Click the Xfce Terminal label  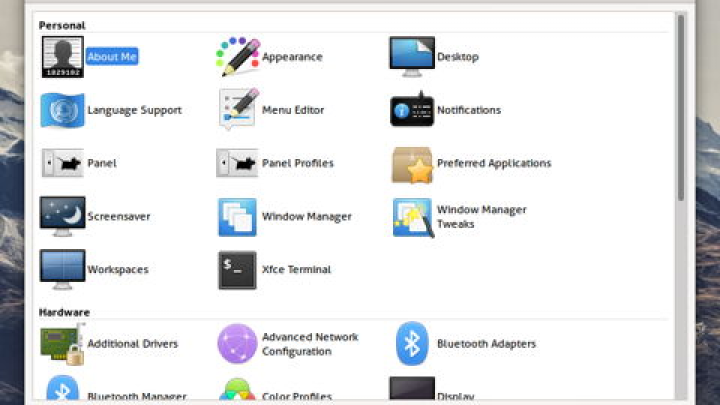tap(296, 270)
